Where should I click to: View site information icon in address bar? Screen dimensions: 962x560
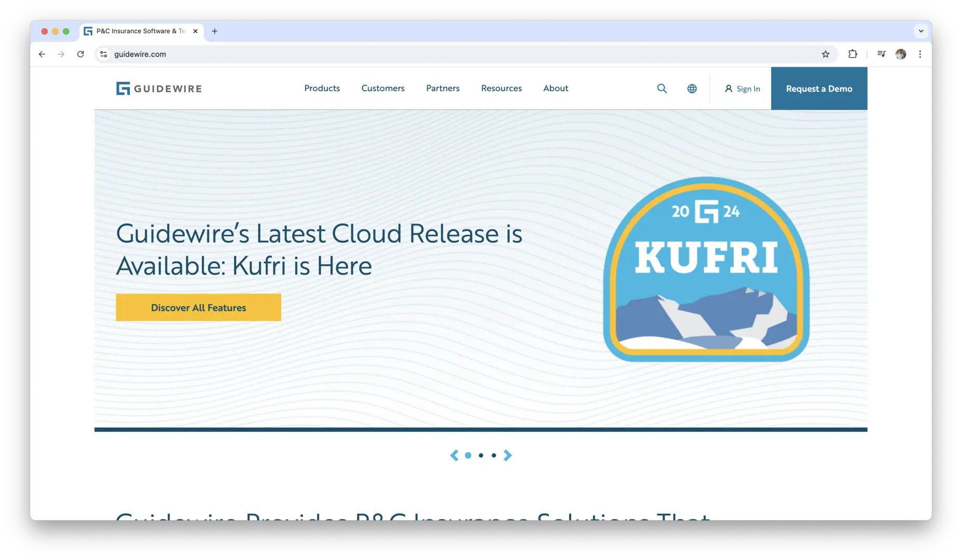click(104, 54)
